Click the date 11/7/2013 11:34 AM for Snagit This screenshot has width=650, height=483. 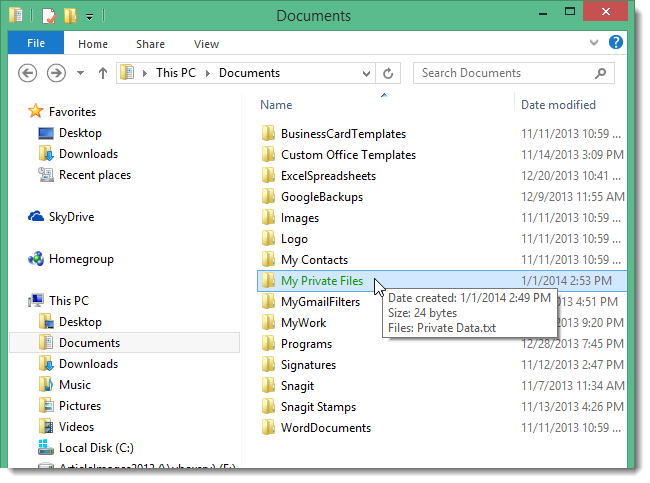coord(572,386)
